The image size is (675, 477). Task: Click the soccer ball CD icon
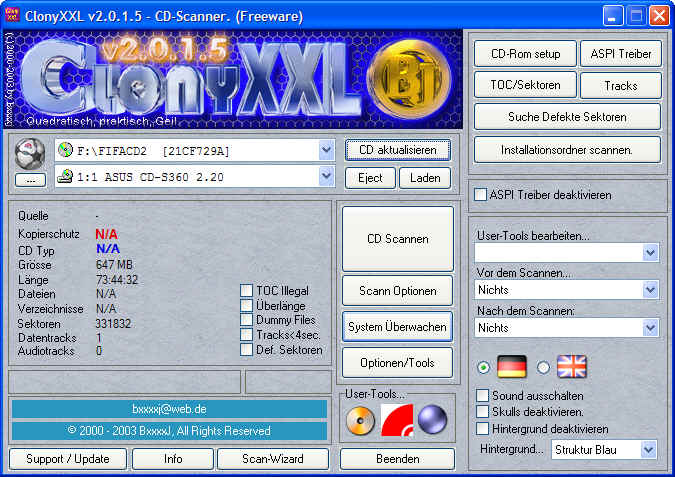pyautogui.click(x=31, y=155)
